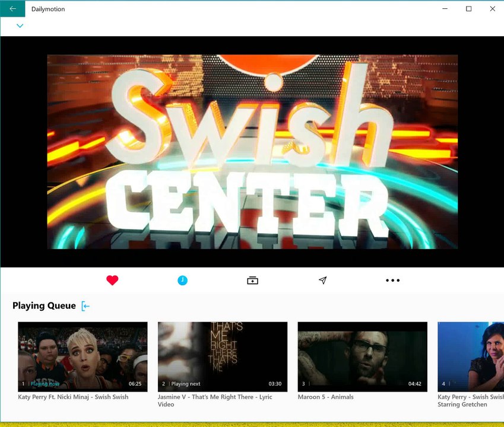The image size is (504, 427).
Task: Click the 04:42 duration badge
Action: [x=414, y=384]
